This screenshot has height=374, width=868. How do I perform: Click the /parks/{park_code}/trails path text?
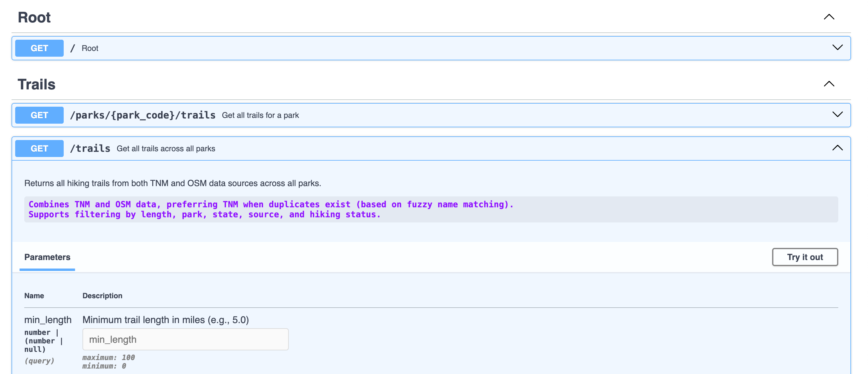tap(143, 115)
